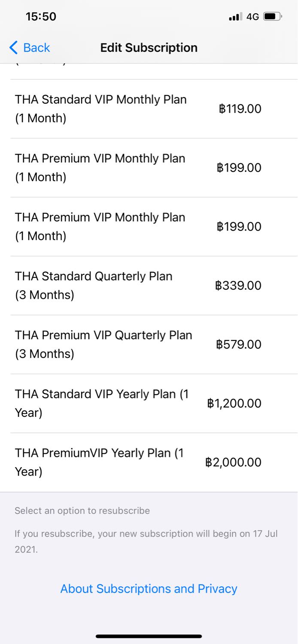Tap the ฿119.00 price
This screenshot has height=644, width=298.
(x=240, y=109)
